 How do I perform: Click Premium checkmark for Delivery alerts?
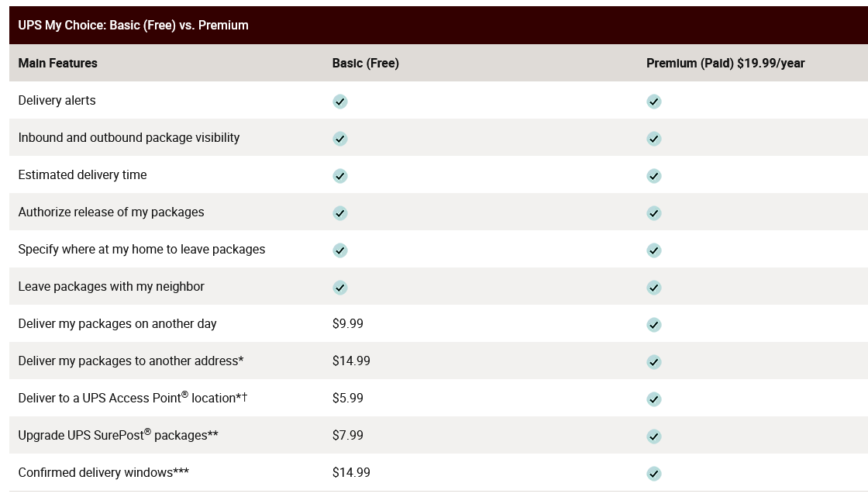click(654, 102)
